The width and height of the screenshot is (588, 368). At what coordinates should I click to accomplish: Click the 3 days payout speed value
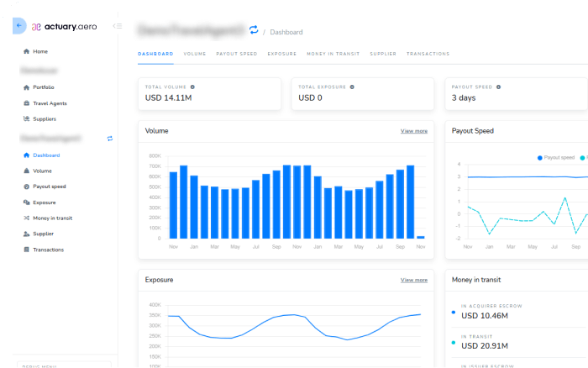point(464,98)
